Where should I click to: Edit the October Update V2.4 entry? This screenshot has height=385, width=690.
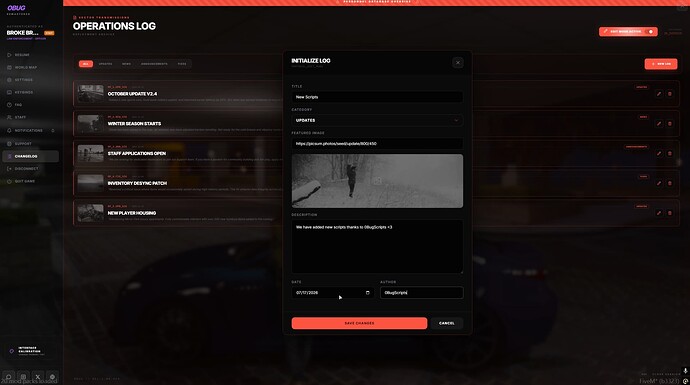(x=659, y=94)
